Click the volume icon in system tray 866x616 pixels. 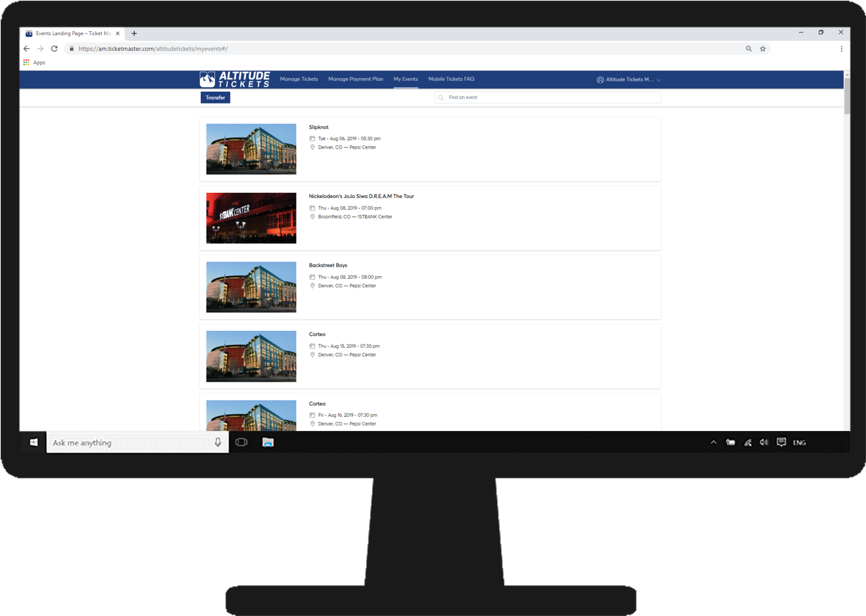pyautogui.click(x=764, y=443)
